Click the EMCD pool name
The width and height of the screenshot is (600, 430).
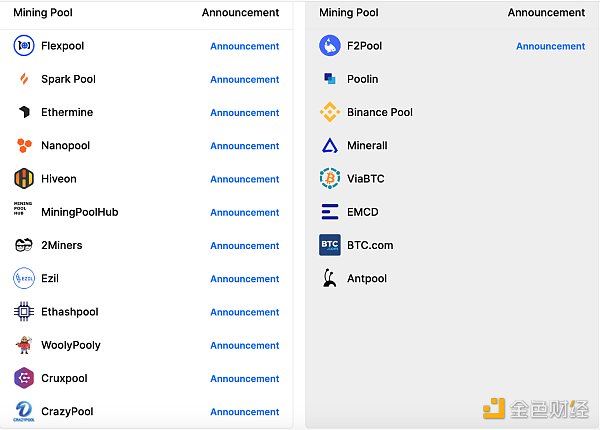click(362, 212)
